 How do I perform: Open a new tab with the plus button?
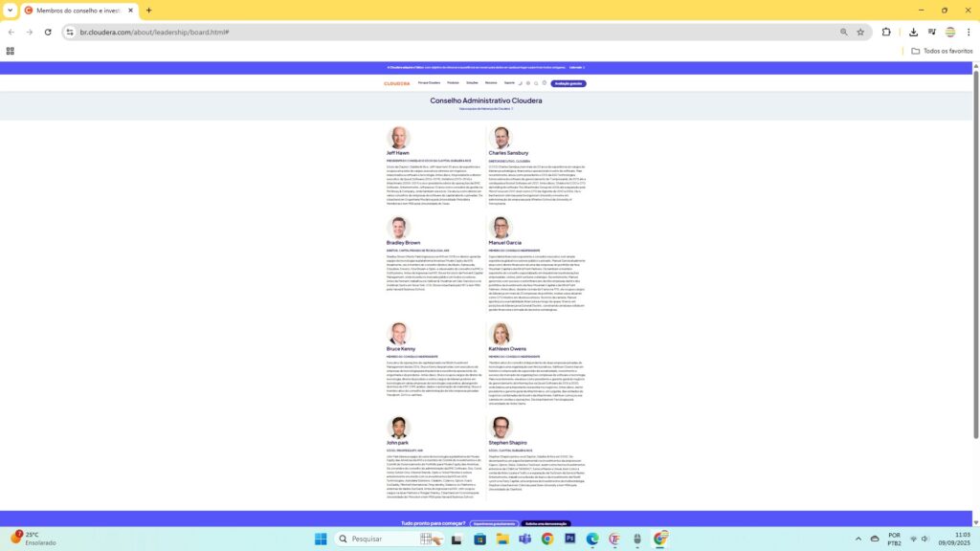click(x=148, y=10)
